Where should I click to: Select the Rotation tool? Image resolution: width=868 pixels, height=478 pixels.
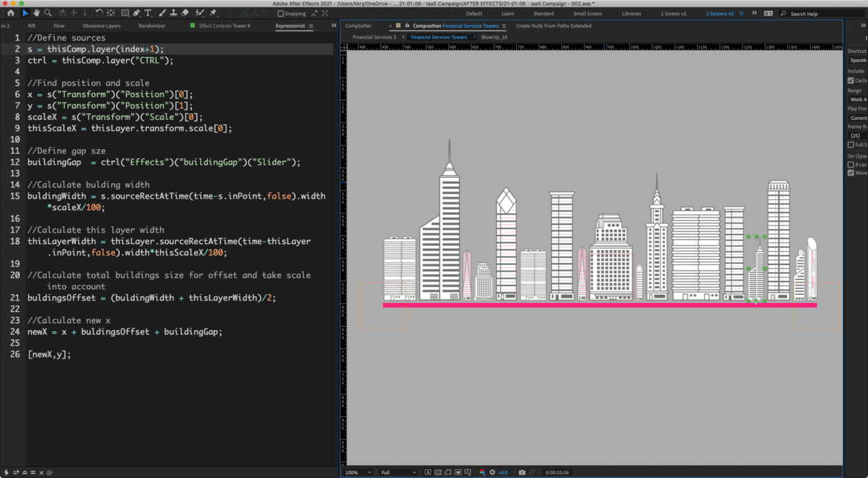pos(99,13)
